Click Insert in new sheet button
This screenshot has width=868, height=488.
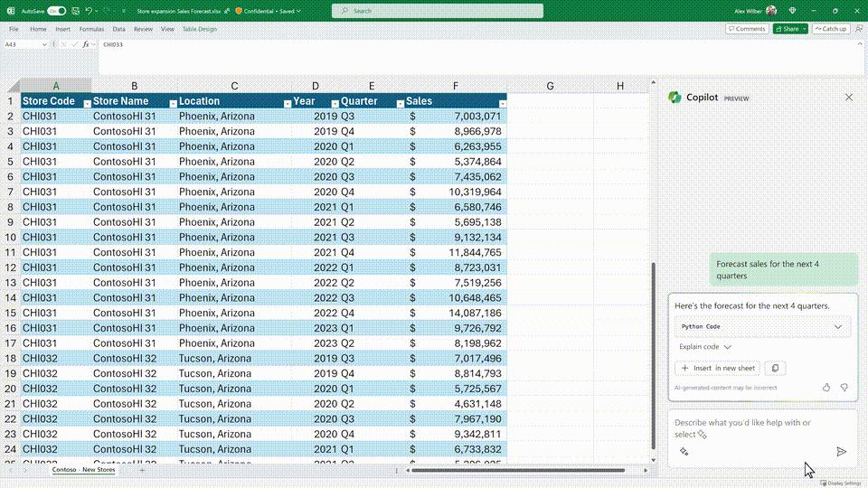click(x=718, y=369)
